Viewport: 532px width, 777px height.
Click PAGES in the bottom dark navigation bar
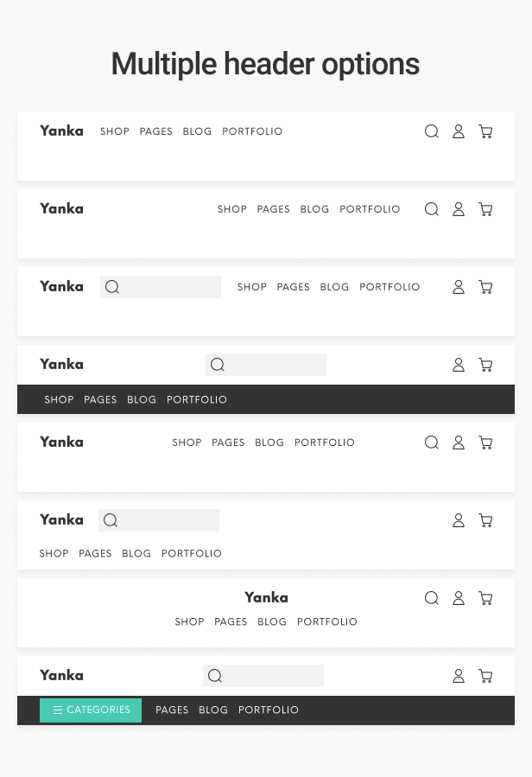point(172,710)
